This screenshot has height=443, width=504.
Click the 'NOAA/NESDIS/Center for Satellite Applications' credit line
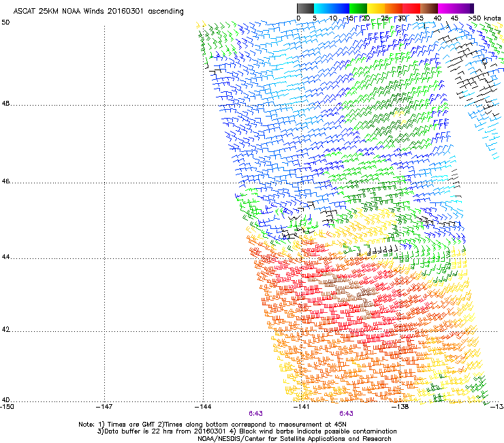[x=294, y=439]
